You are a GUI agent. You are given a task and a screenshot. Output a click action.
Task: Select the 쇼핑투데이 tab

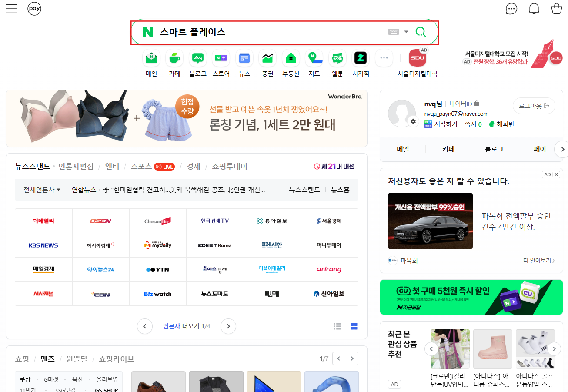(x=230, y=167)
